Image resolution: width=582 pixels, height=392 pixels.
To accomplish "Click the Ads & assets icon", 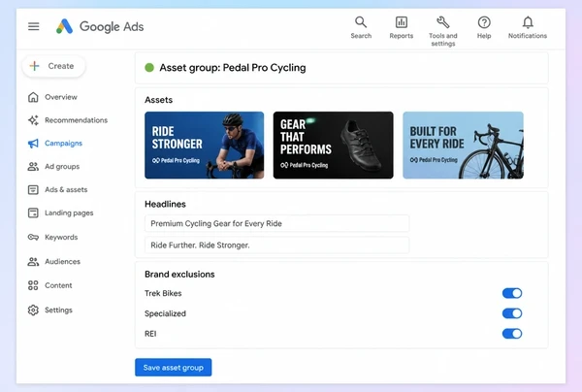I will [33, 189].
